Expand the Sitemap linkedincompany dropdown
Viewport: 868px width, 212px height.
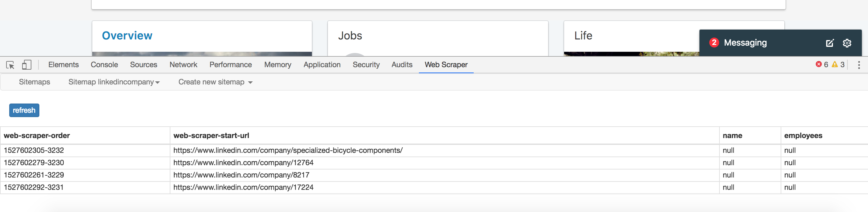[x=114, y=82]
